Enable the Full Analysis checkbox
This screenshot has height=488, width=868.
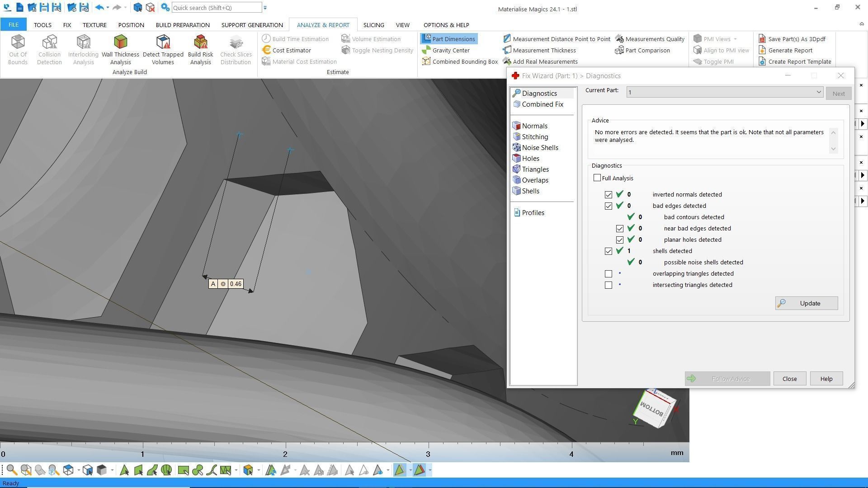597,178
